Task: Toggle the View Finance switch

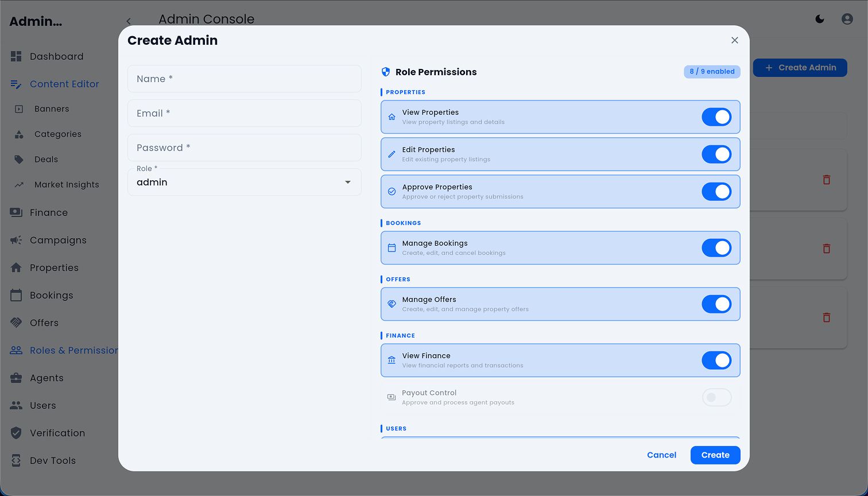Action: pyautogui.click(x=716, y=361)
